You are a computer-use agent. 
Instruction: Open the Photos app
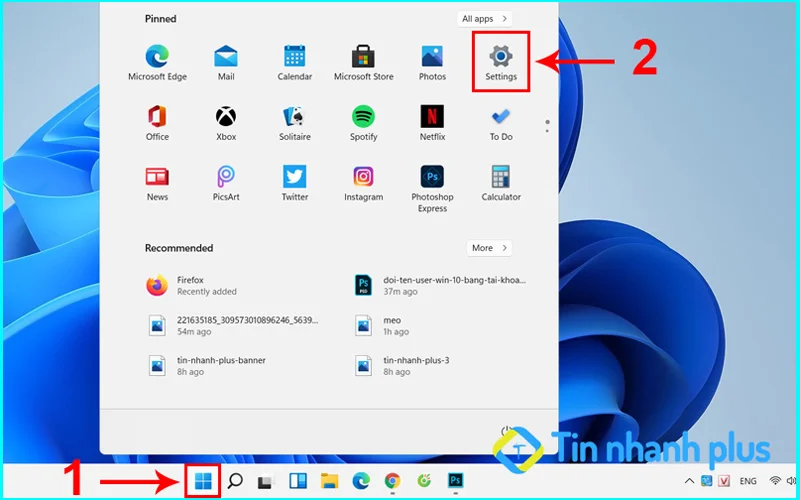point(432,63)
